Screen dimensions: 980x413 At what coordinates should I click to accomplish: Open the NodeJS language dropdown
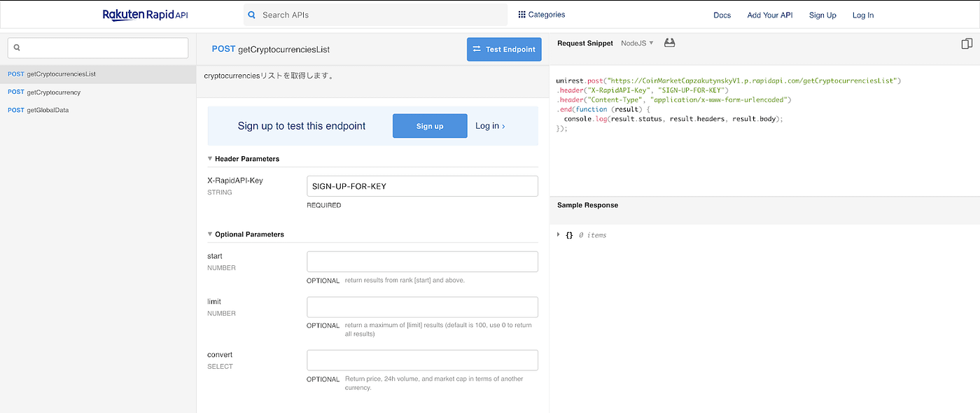(637, 43)
